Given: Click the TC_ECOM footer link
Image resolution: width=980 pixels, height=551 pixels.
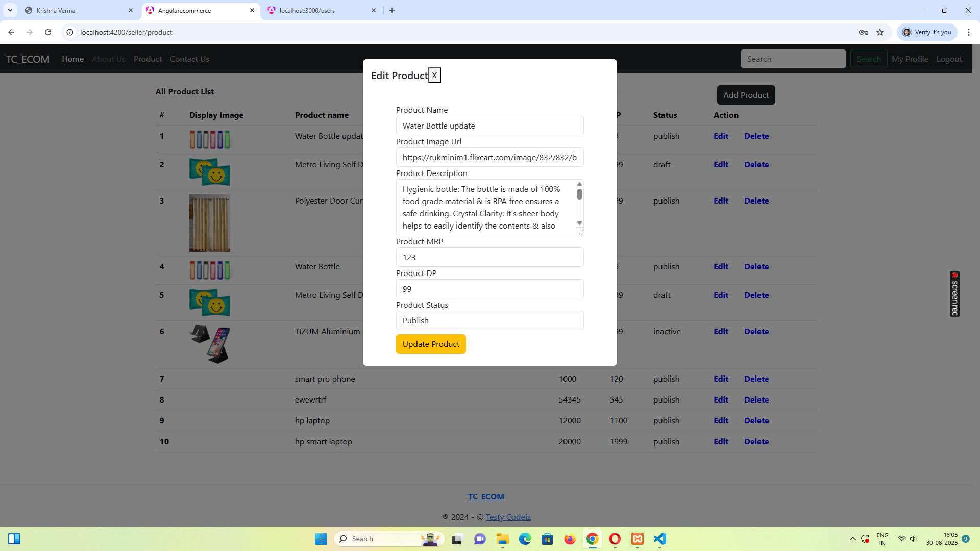Looking at the screenshot, I should point(486,496).
